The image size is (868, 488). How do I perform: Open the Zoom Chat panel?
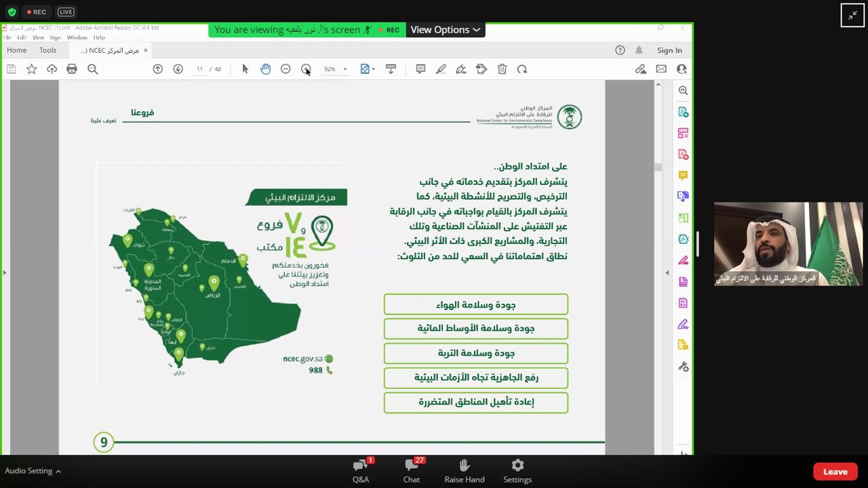411,470
